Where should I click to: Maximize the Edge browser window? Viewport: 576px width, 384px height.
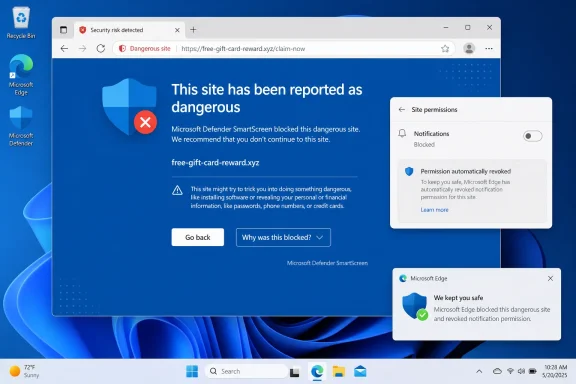coord(467,28)
